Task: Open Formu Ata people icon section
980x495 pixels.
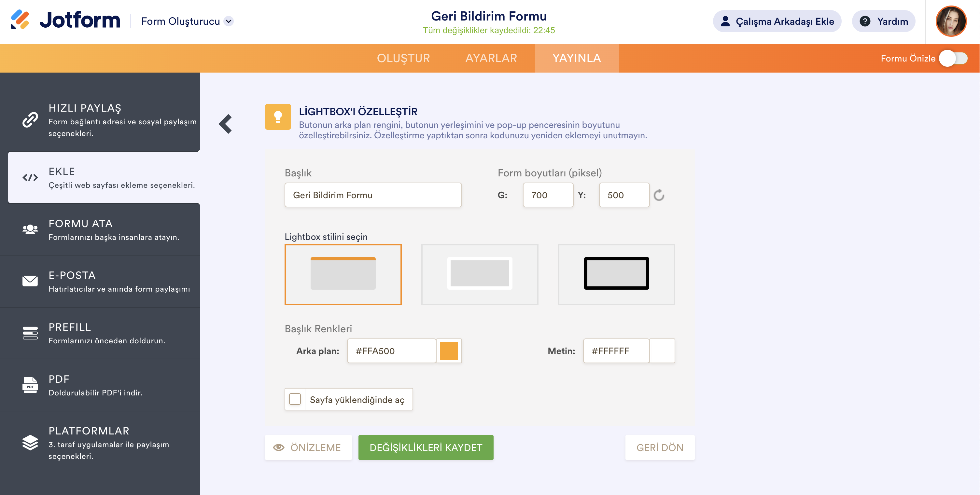Action: pos(30,229)
